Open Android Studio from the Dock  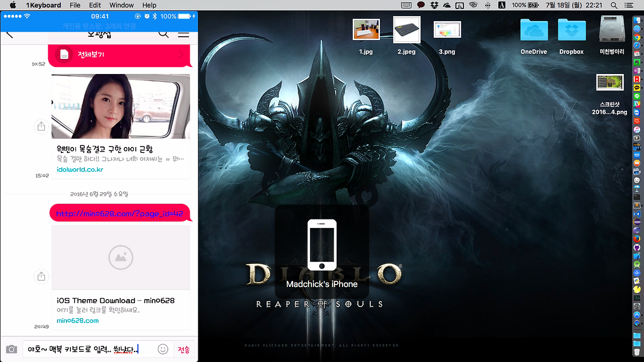(x=636, y=265)
